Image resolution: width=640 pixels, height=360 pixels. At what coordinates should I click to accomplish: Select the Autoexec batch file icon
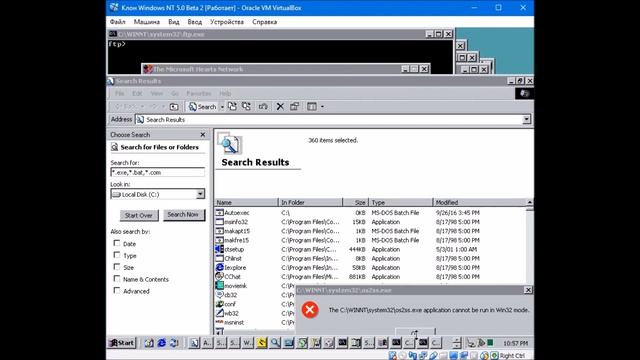[220, 213]
